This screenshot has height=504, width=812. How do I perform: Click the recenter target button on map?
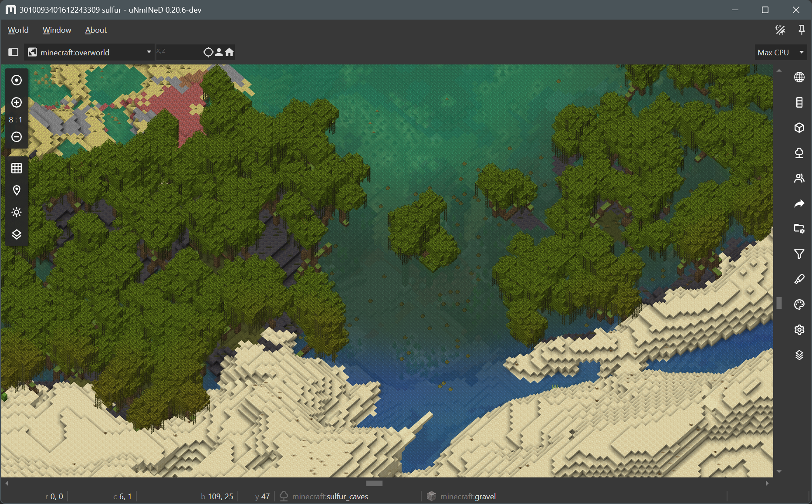pyautogui.click(x=17, y=80)
